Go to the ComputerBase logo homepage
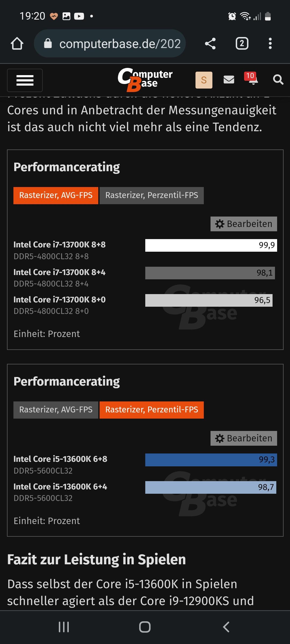Image resolution: width=290 pixels, height=644 pixels. tap(145, 80)
